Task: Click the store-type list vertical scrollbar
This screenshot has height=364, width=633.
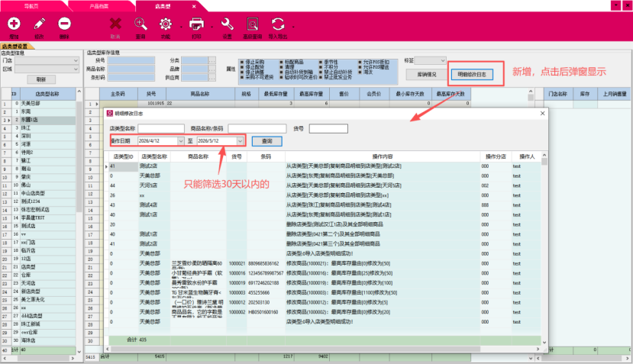Action: coord(79,157)
